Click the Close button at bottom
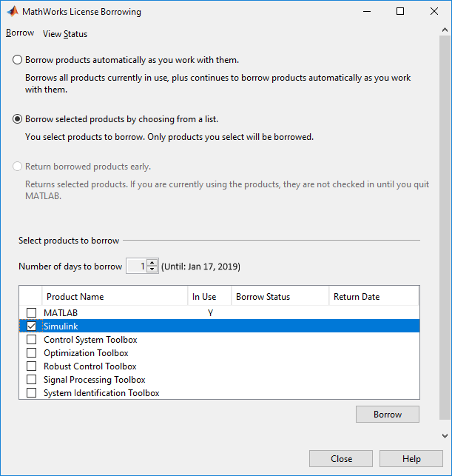452x476 pixels. pyautogui.click(x=341, y=458)
